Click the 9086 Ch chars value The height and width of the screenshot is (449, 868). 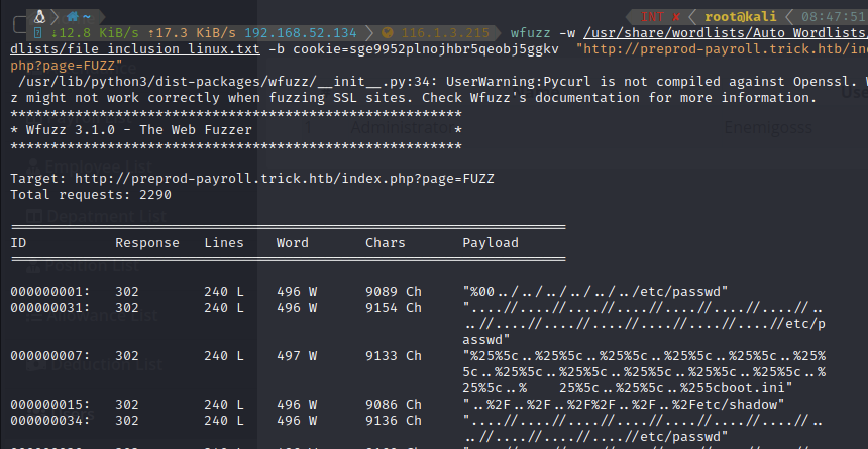point(393,405)
